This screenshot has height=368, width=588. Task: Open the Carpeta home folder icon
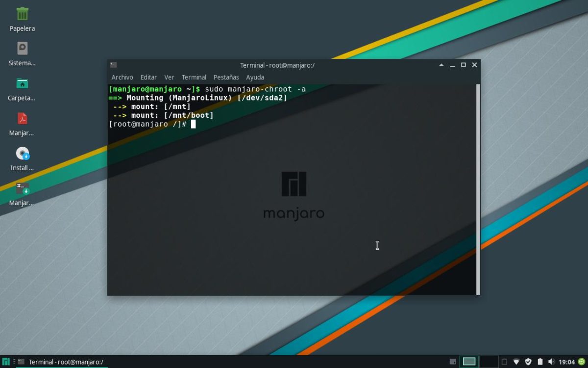pyautogui.click(x=22, y=83)
